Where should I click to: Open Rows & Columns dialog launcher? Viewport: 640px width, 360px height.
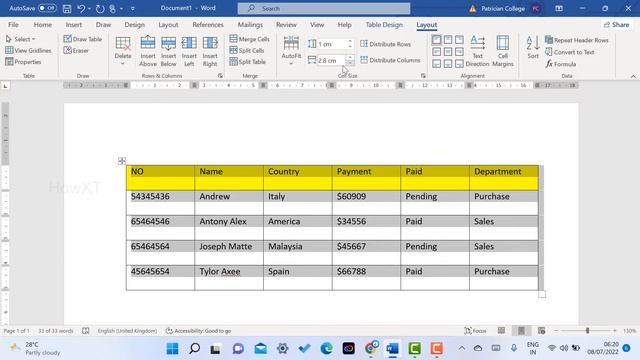pos(220,76)
